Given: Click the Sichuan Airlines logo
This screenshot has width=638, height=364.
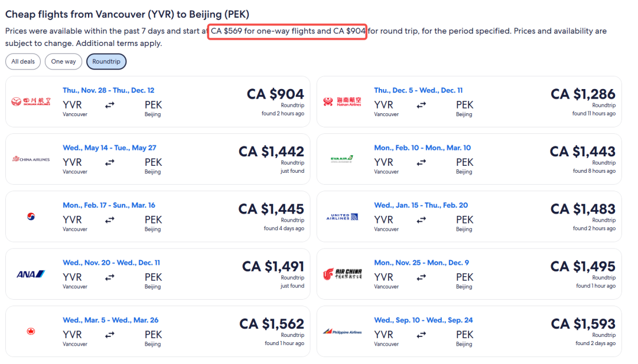Looking at the screenshot, I should [x=31, y=101].
